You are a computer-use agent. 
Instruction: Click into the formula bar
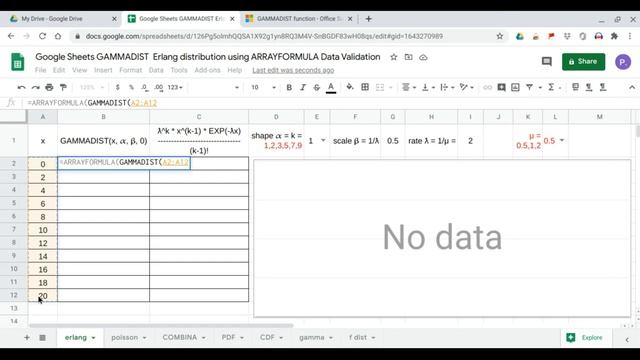[x=331, y=103]
